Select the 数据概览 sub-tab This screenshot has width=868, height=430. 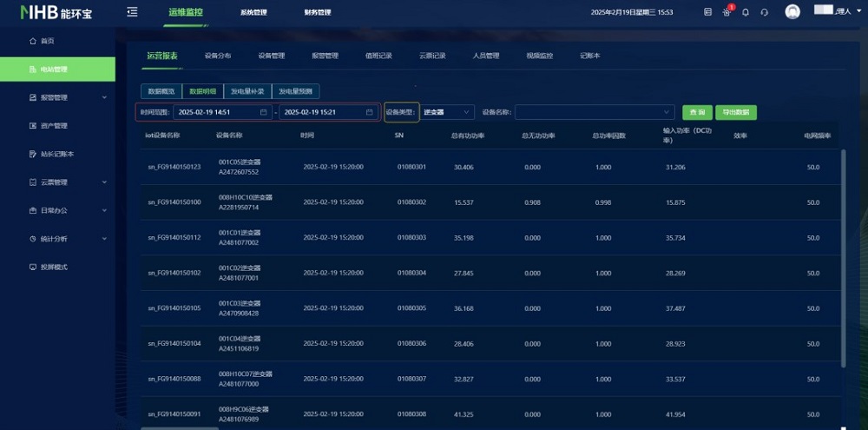pos(161,91)
